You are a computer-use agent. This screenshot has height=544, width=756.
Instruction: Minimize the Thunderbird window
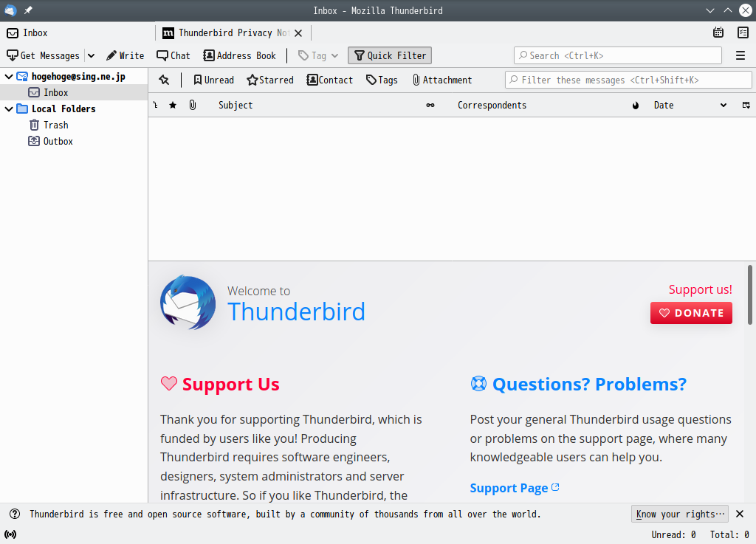coord(710,10)
